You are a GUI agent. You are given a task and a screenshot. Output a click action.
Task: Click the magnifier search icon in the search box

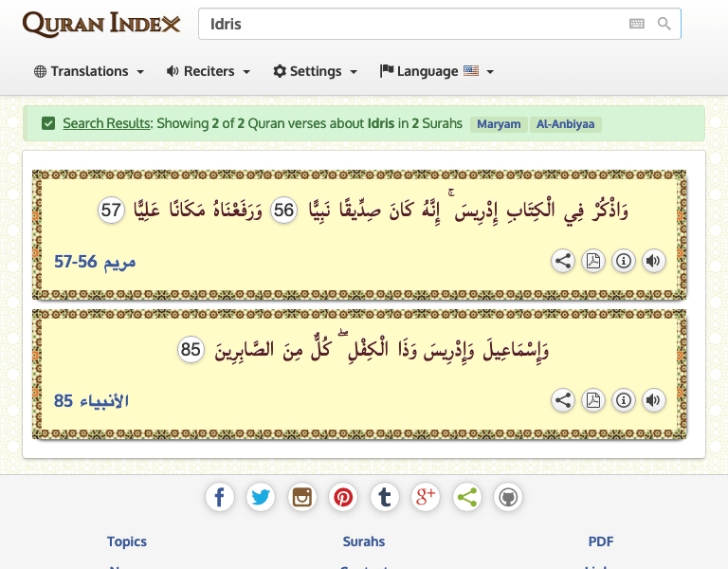pos(664,25)
